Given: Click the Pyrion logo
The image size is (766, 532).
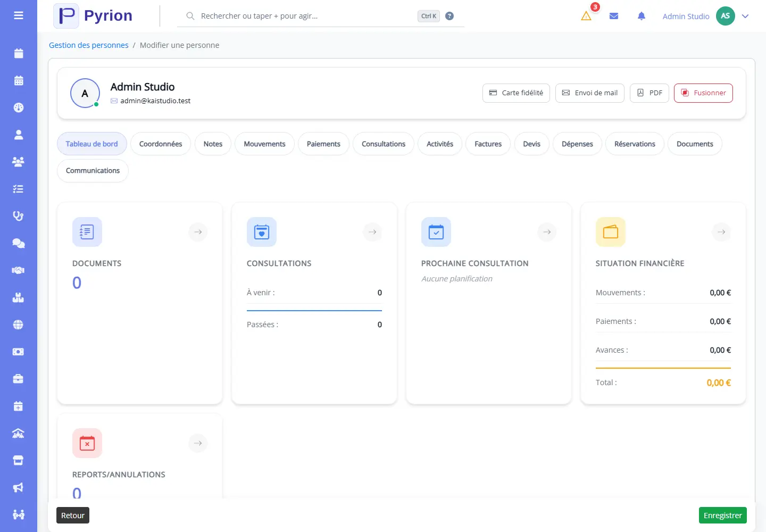Looking at the screenshot, I should (93, 16).
